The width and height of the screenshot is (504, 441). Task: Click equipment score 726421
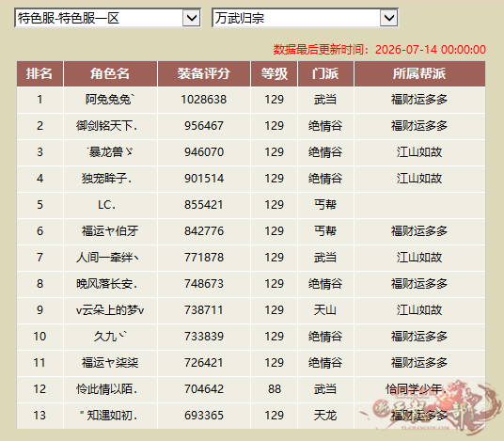203,363
